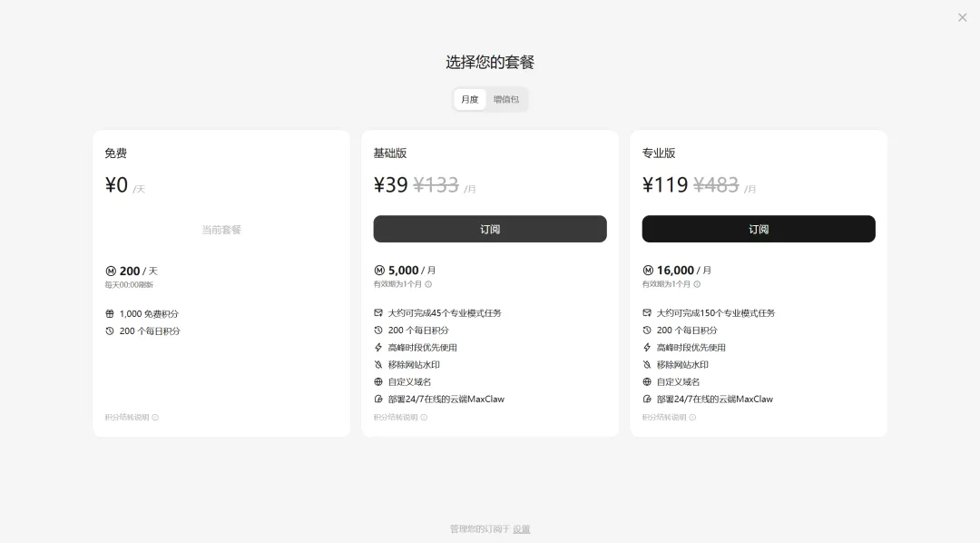Click the 当前套餐 label in the free plan
Viewport: 980px width, 543px height.
[221, 230]
